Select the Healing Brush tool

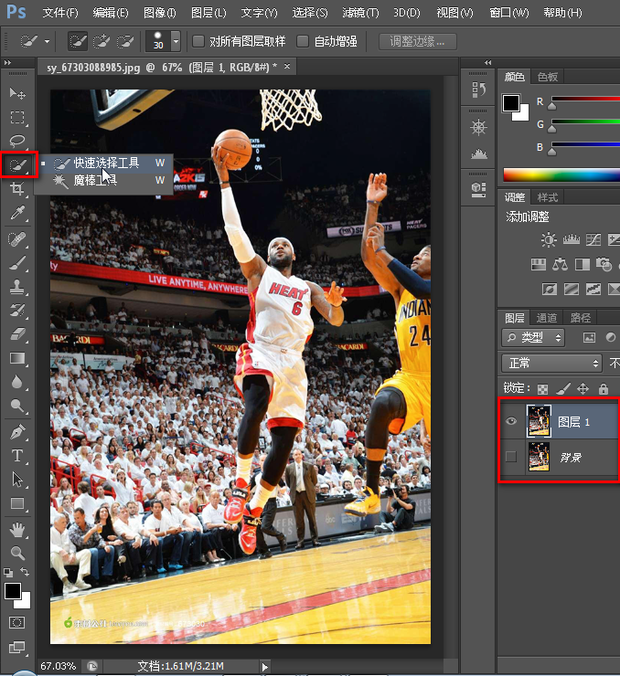point(17,239)
